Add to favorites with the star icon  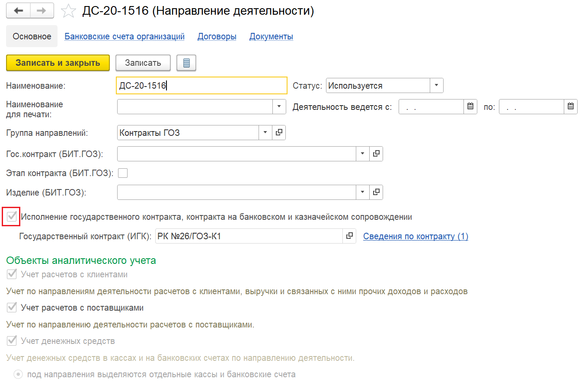(68, 11)
